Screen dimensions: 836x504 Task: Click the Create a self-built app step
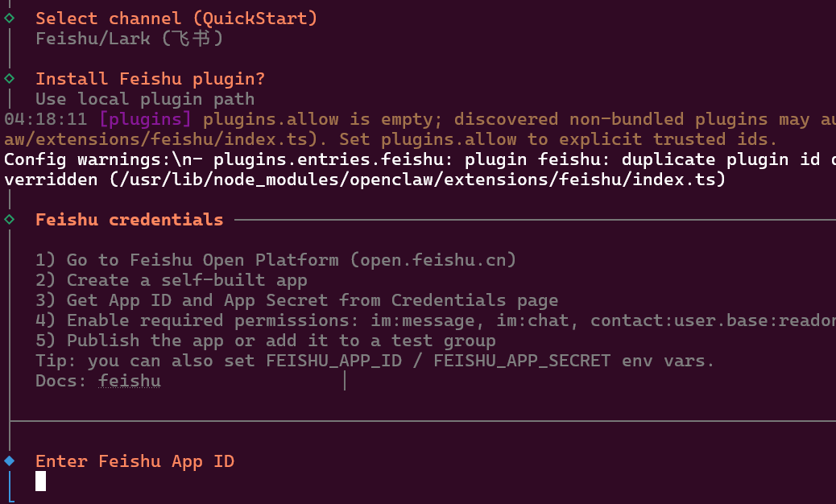[x=172, y=280]
